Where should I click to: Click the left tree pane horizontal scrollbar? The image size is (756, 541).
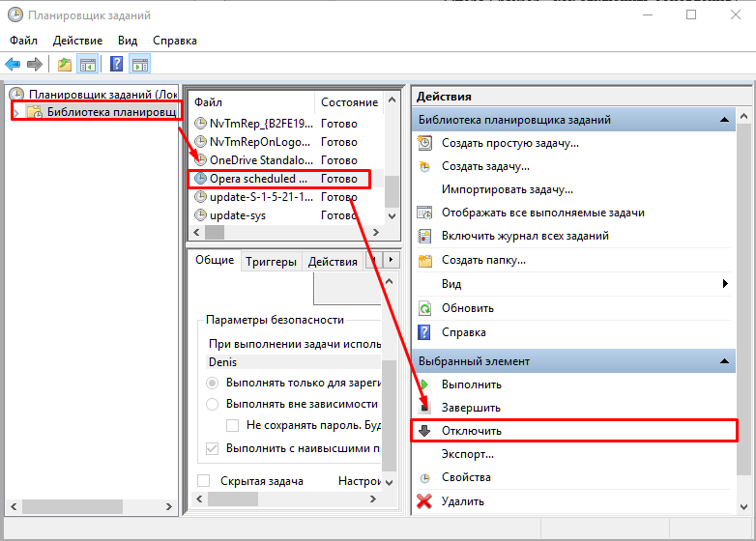73,506
